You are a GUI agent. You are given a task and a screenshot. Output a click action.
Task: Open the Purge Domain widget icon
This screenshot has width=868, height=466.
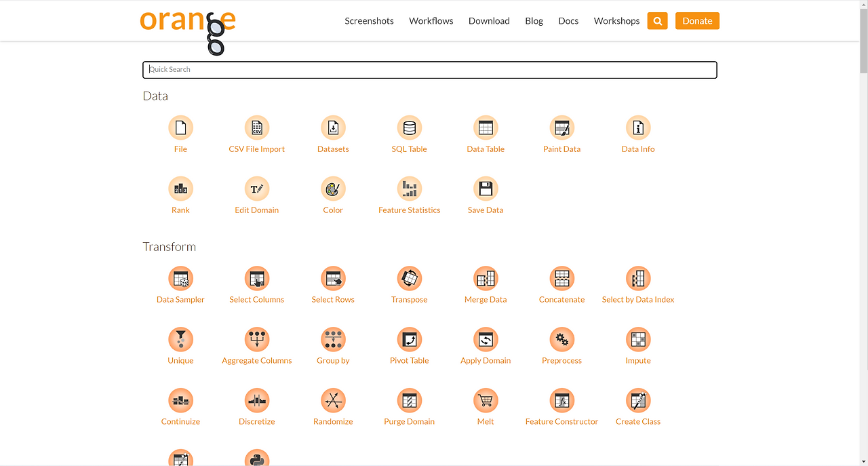coord(410,400)
